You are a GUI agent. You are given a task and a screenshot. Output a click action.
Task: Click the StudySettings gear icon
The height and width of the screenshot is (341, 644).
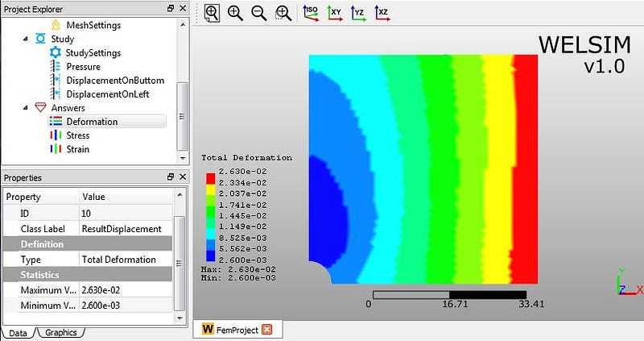pos(56,52)
